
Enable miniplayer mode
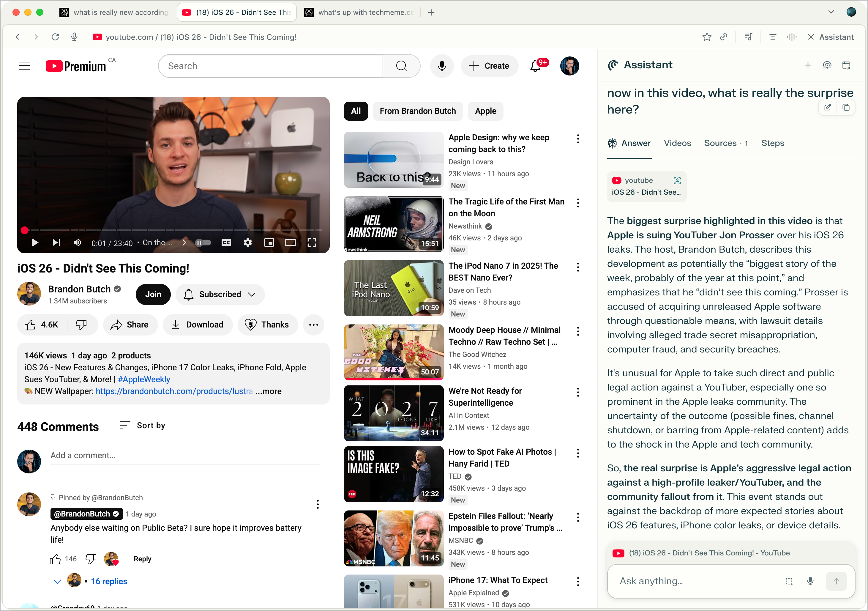[x=269, y=242]
